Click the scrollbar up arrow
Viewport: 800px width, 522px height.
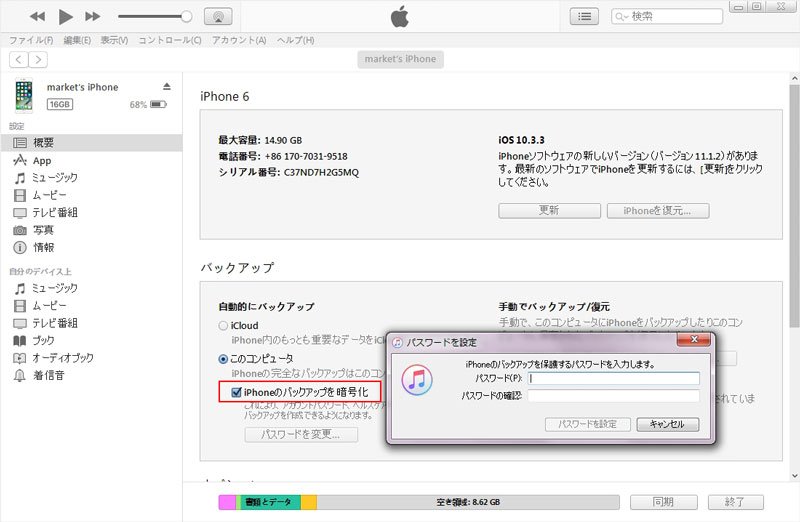tap(794, 79)
